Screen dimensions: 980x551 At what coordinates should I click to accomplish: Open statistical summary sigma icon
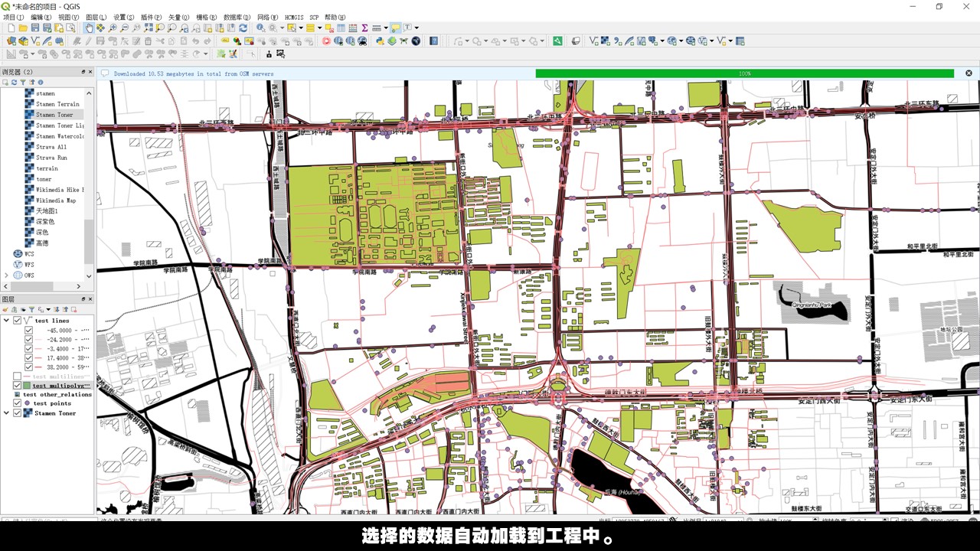(x=364, y=28)
